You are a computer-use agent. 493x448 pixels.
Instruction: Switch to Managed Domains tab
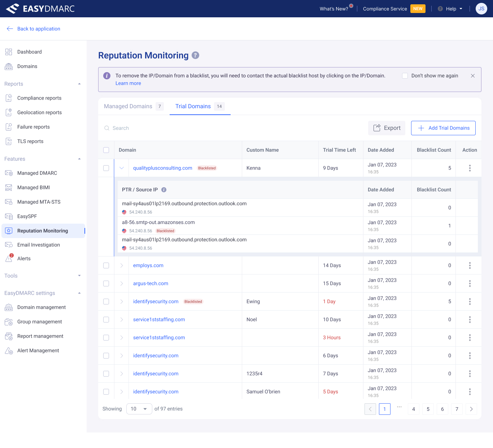(x=134, y=106)
